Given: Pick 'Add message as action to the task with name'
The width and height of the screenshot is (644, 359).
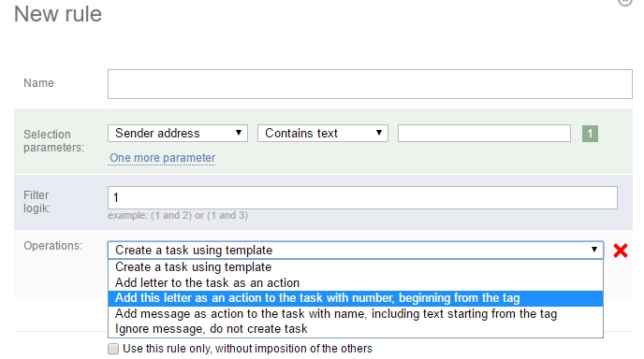Looking at the screenshot, I should click(356, 314).
